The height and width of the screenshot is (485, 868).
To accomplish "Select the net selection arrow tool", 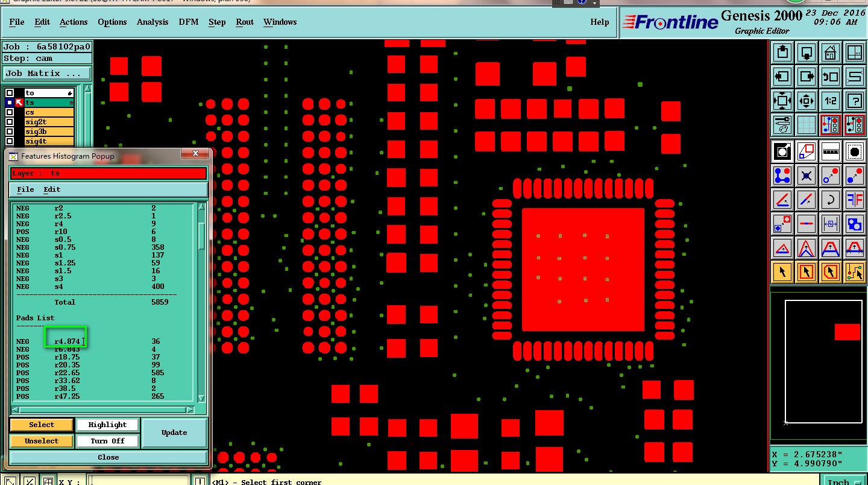I will coord(855,272).
